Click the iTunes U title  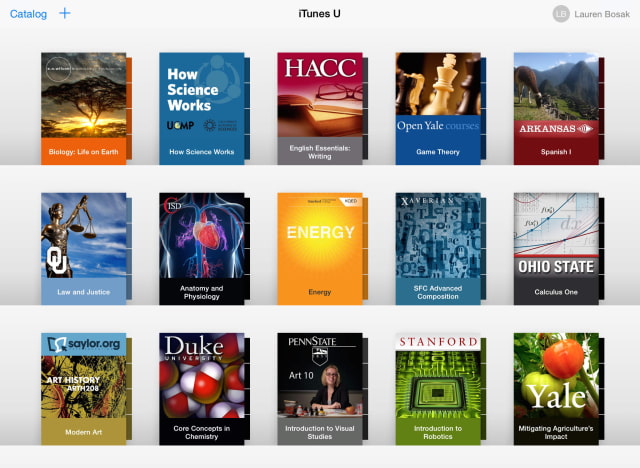click(319, 14)
